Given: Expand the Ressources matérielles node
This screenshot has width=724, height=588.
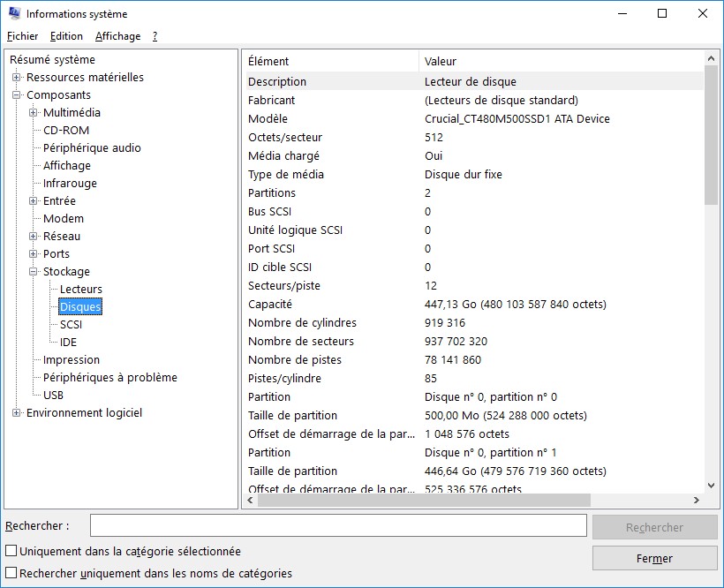Looking at the screenshot, I should (x=17, y=78).
